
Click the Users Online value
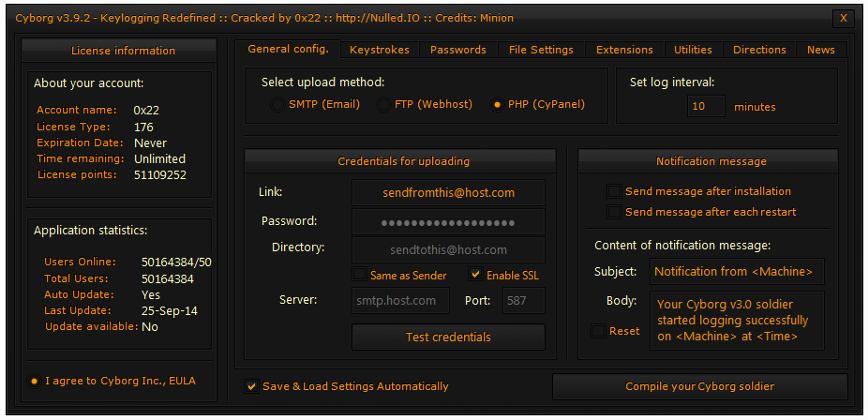[x=176, y=262]
